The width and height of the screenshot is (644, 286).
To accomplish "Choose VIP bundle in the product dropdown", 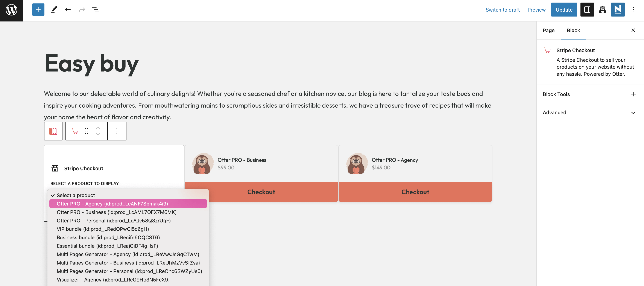I will click(102, 229).
